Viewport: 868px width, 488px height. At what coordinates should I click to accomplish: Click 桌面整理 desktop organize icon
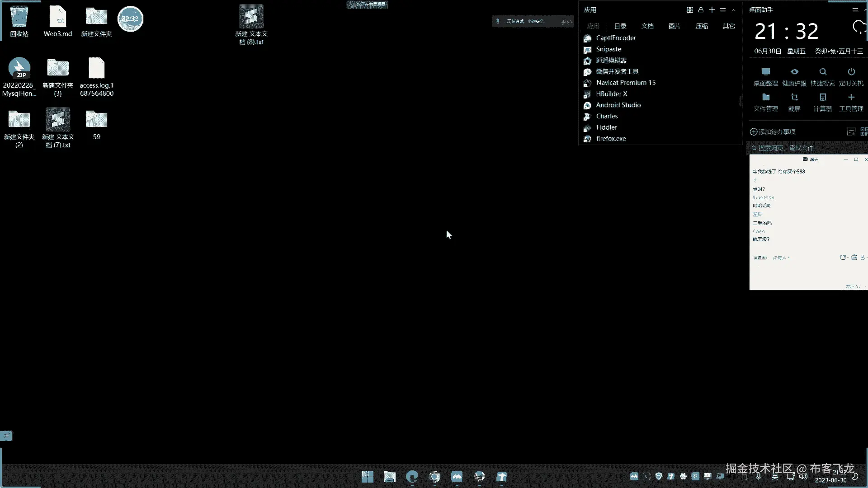[766, 72]
